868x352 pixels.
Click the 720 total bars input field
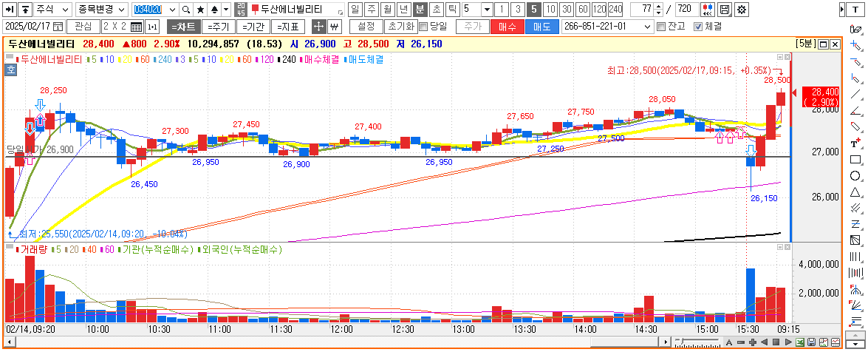pyautogui.click(x=686, y=10)
